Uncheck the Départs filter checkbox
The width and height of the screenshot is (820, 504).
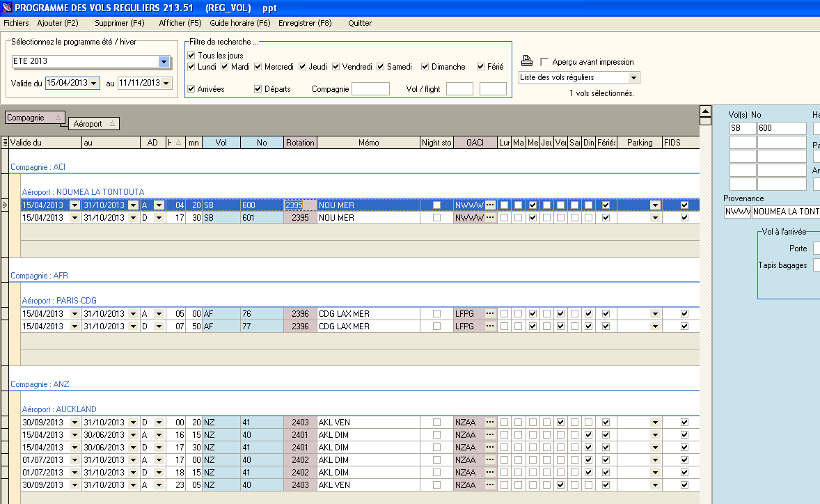click(258, 89)
